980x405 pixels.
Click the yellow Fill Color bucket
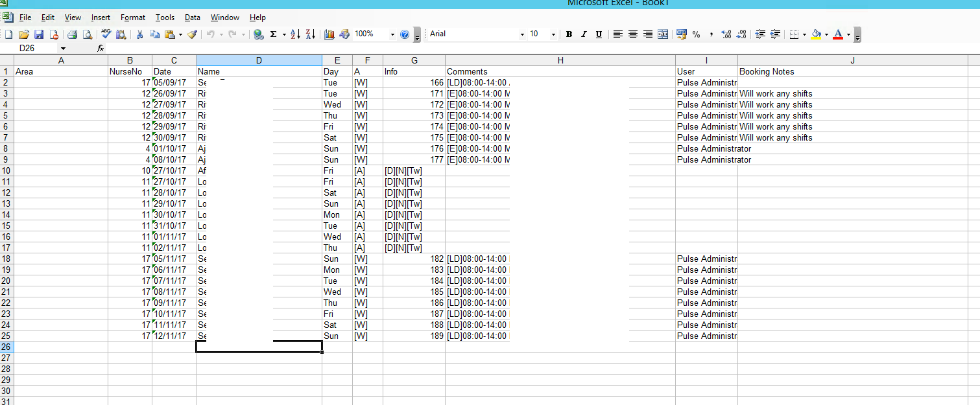pyautogui.click(x=817, y=34)
